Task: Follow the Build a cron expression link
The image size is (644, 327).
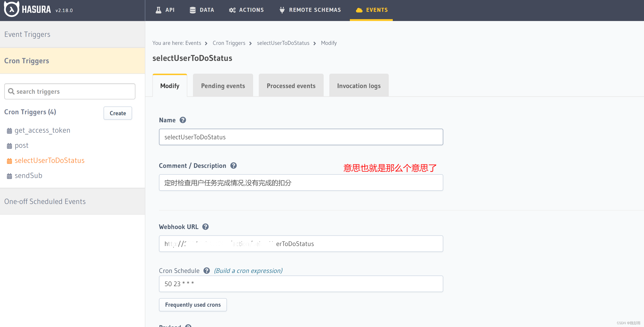Action: pyautogui.click(x=248, y=271)
